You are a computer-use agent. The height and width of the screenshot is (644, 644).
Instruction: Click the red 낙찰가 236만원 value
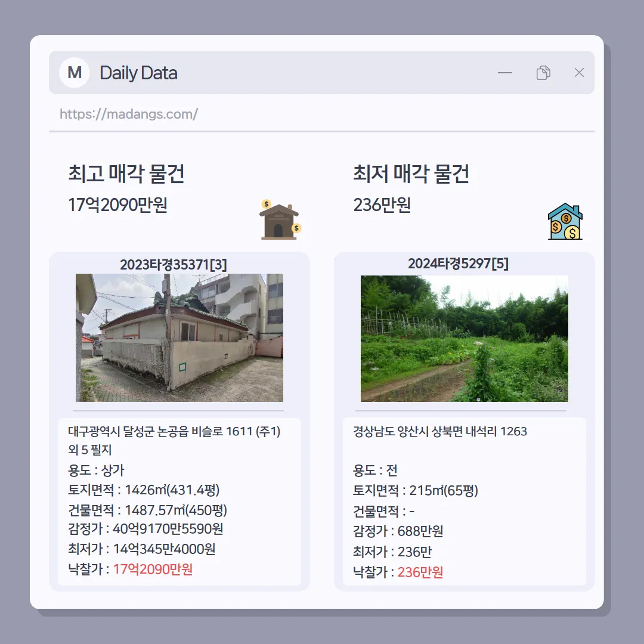pyautogui.click(x=420, y=572)
